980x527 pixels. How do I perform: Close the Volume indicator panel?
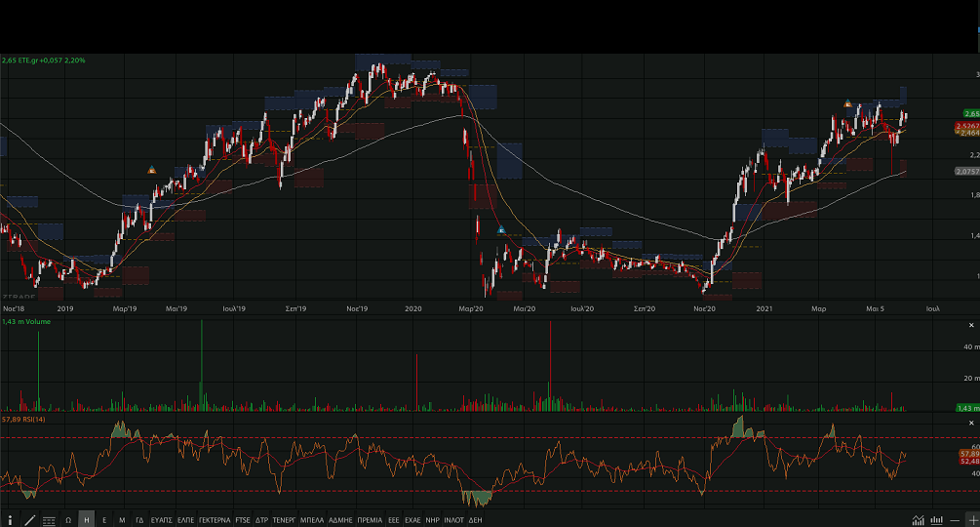(x=971, y=325)
